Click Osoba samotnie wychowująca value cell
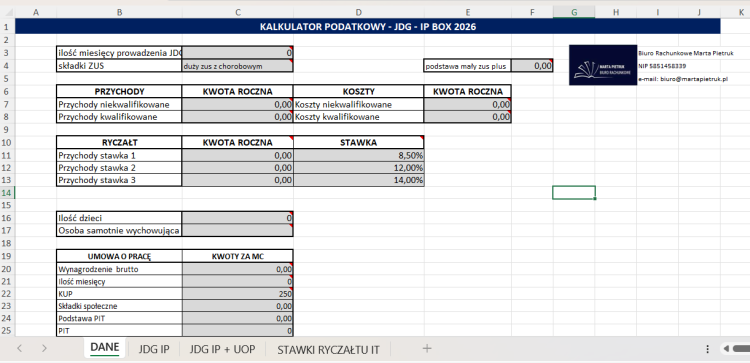This screenshot has width=750, height=363. (238, 231)
